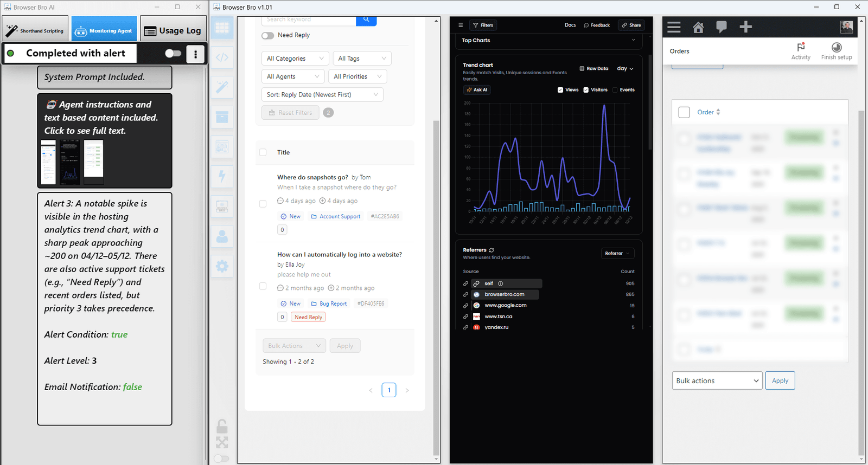Toggle the switch next to Completed with alert

pyautogui.click(x=173, y=53)
